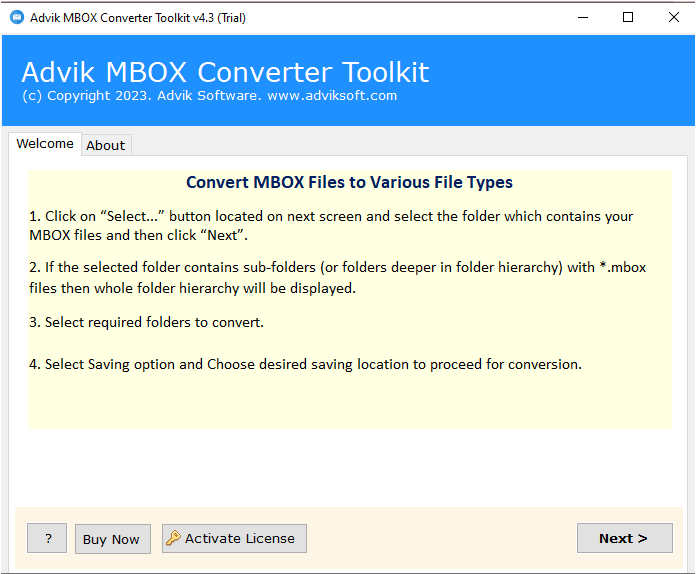Switch to the About tab
This screenshot has height=574, width=698.
(x=106, y=145)
